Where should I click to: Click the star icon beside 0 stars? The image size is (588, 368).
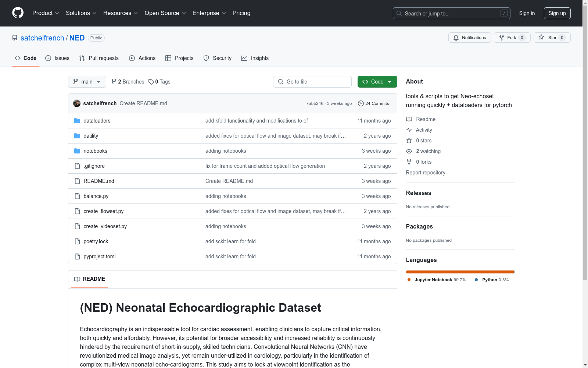click(409, 141)
